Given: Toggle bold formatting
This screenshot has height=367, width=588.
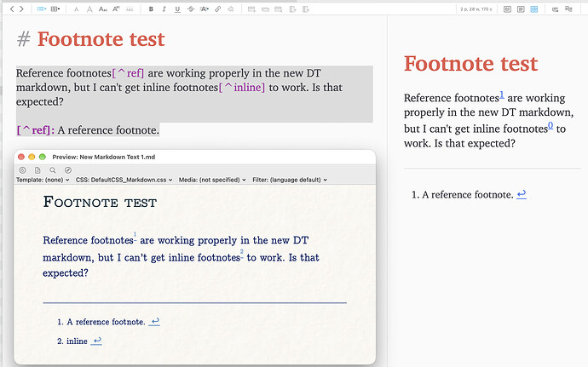Looking at the screenshot, I should (151, 9).
